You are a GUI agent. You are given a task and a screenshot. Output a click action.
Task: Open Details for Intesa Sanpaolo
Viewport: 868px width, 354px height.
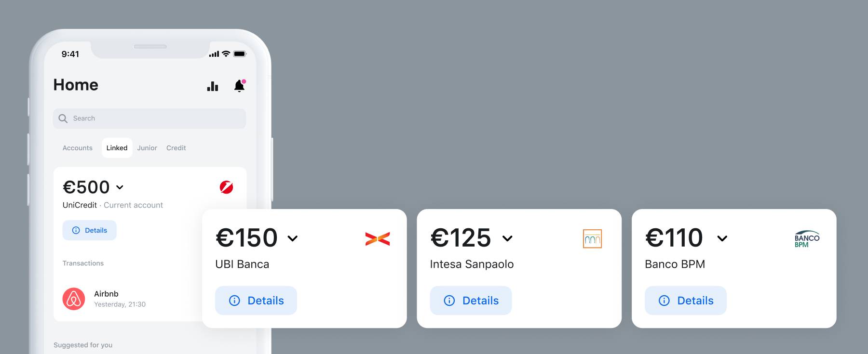pyautogui.click(x=471, y=301)
